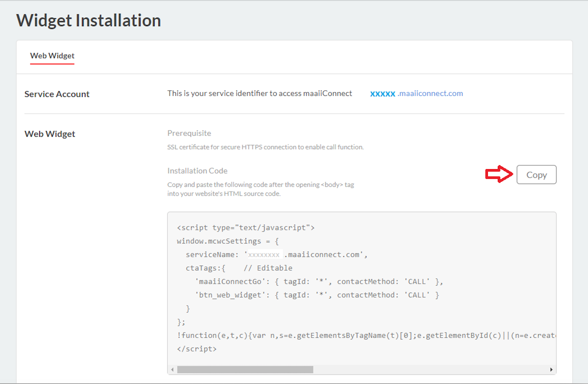Screen dimensions: 588x384
Task: Click the 'Installation Code' heading
Action: coord(197,171)
